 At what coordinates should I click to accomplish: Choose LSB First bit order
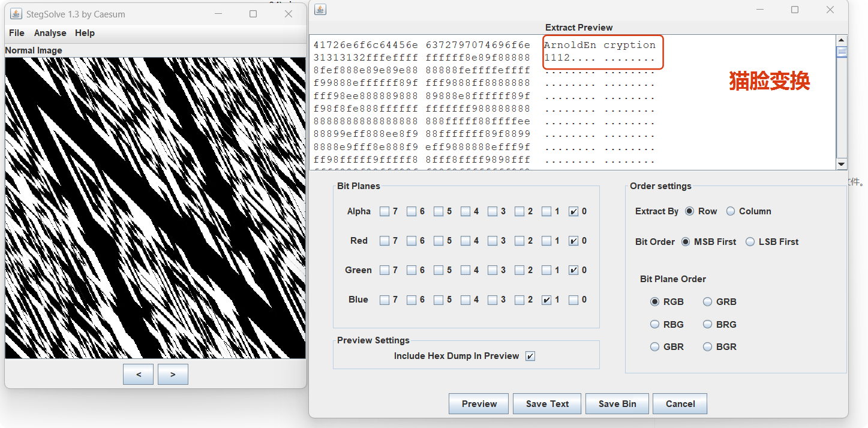(750, 242)
